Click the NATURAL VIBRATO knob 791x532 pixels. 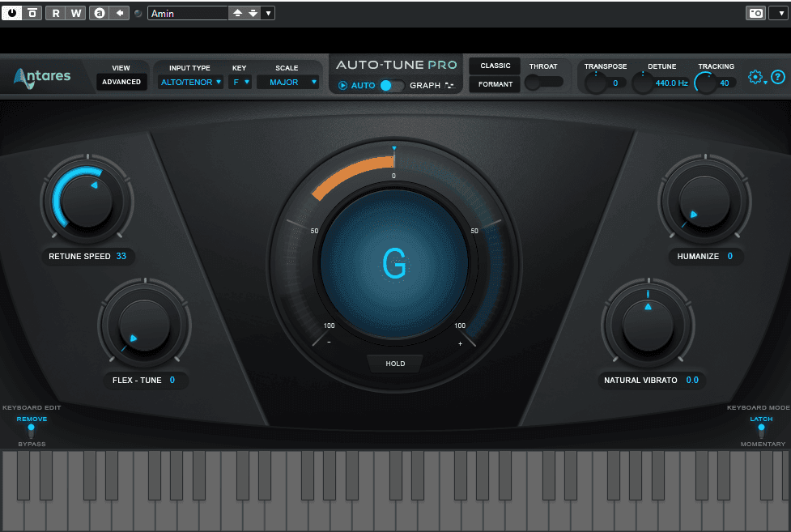point(649,325)
